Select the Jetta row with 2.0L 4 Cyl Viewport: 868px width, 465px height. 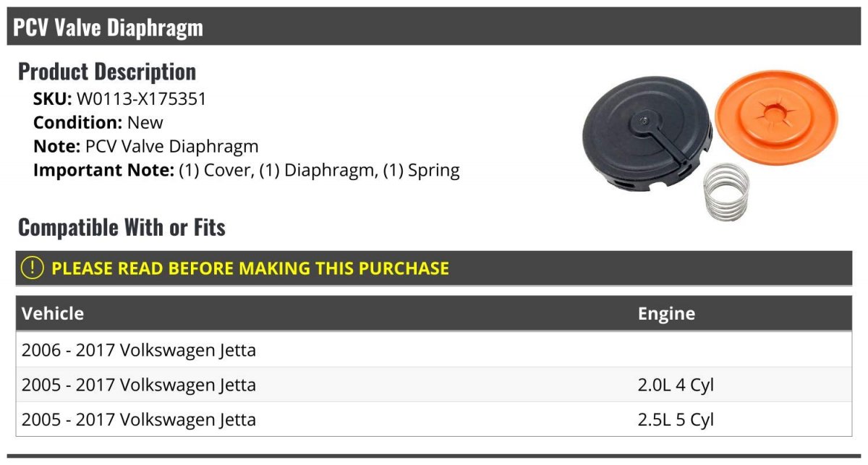(434, 385)
